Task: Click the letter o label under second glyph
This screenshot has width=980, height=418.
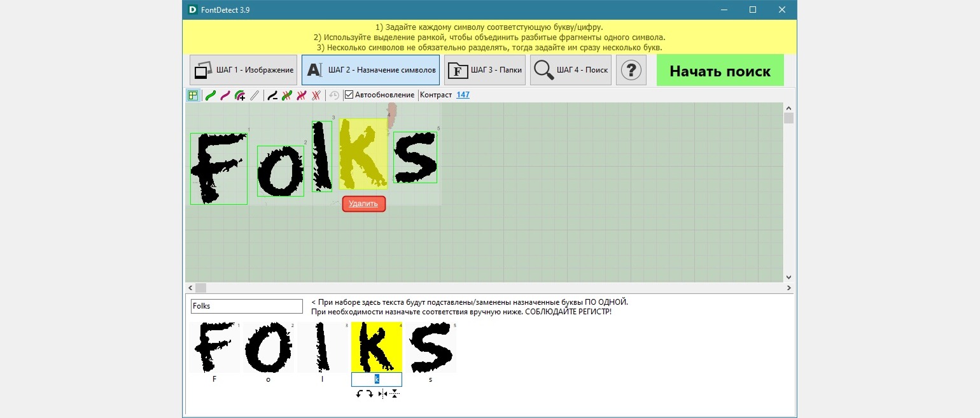Action: point(269,379)
